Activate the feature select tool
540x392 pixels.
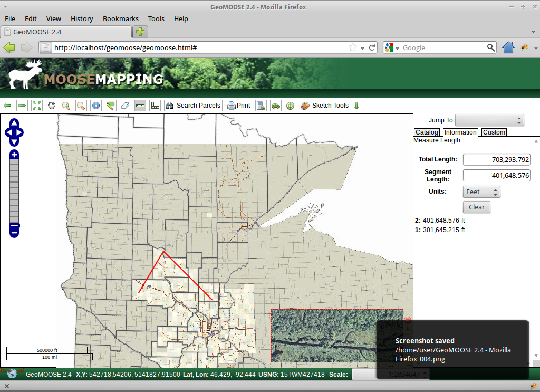[111, 106]
